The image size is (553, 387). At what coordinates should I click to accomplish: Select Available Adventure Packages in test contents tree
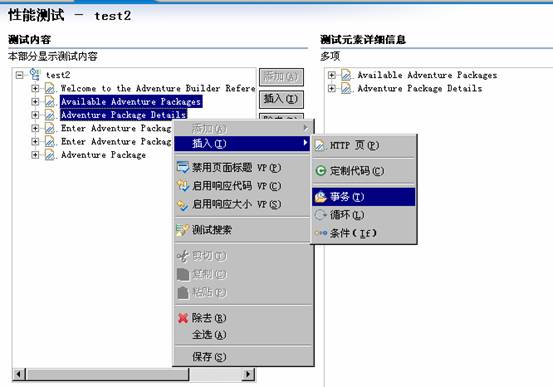131,102
